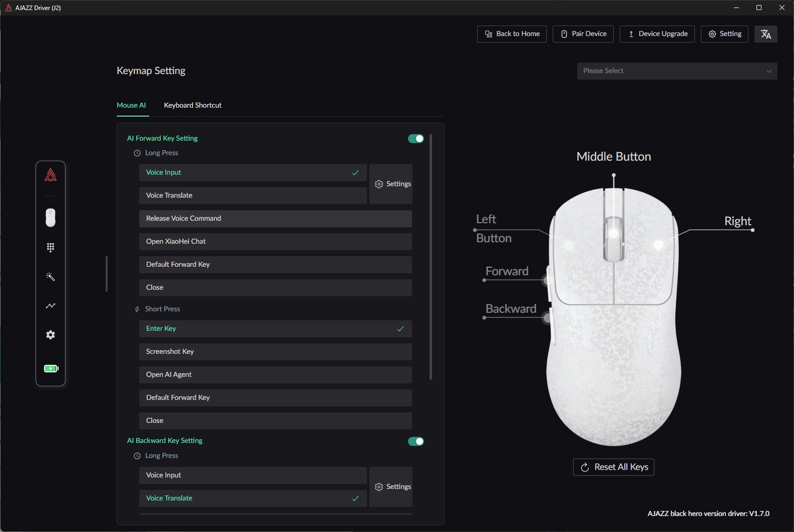Click the Middle Button label on mouse diagram
Screen dimensions: 794x532
pos(614,157)
